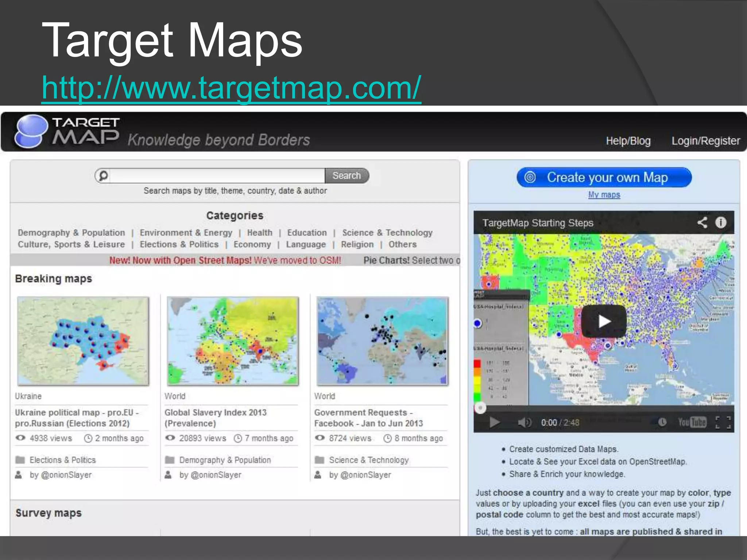Click eye icon beside 20893 views
The width and height of the screenshot is (747, 560).
click(x=170, y=438)
